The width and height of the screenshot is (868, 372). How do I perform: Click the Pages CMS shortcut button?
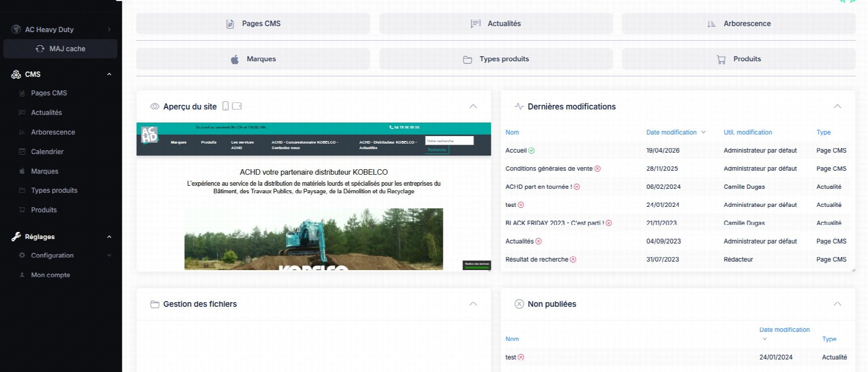point(253,24)
